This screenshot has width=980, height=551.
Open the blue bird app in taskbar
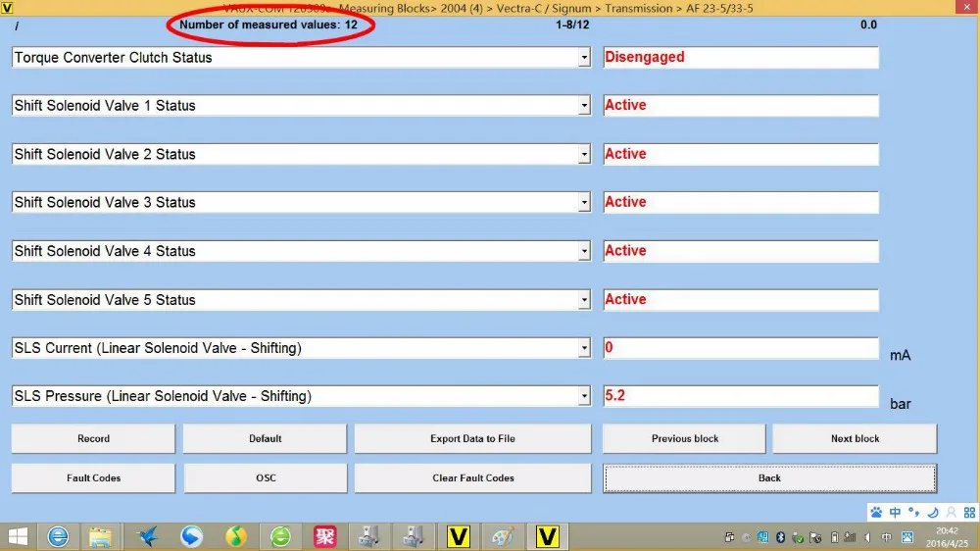[x=148, y=536]
